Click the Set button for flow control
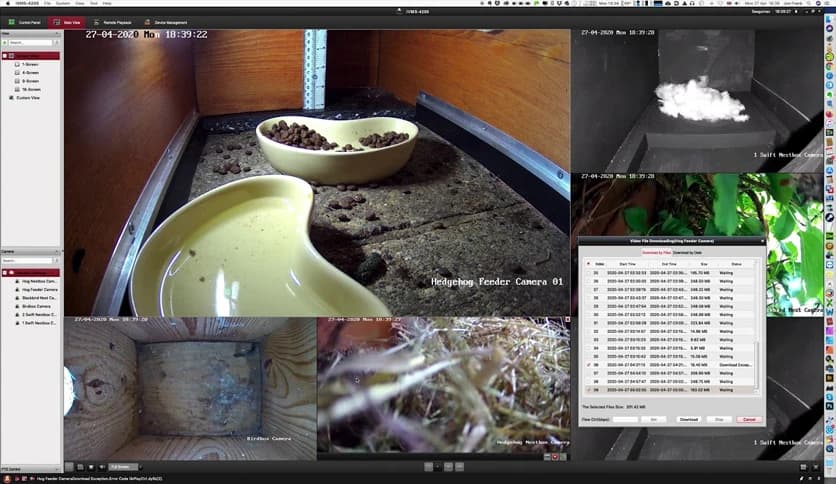 [x=654, y=420]
